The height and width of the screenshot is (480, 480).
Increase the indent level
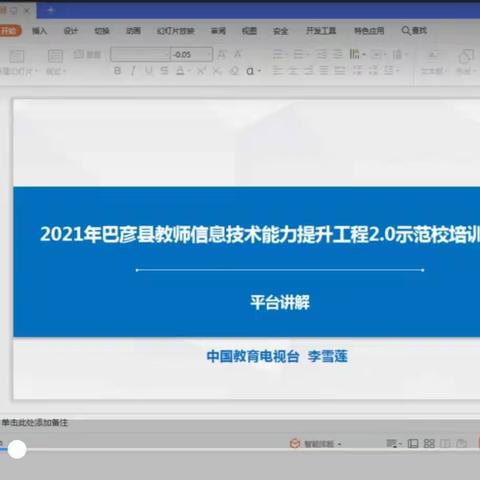pyautogui.click(x=338, y=54)
